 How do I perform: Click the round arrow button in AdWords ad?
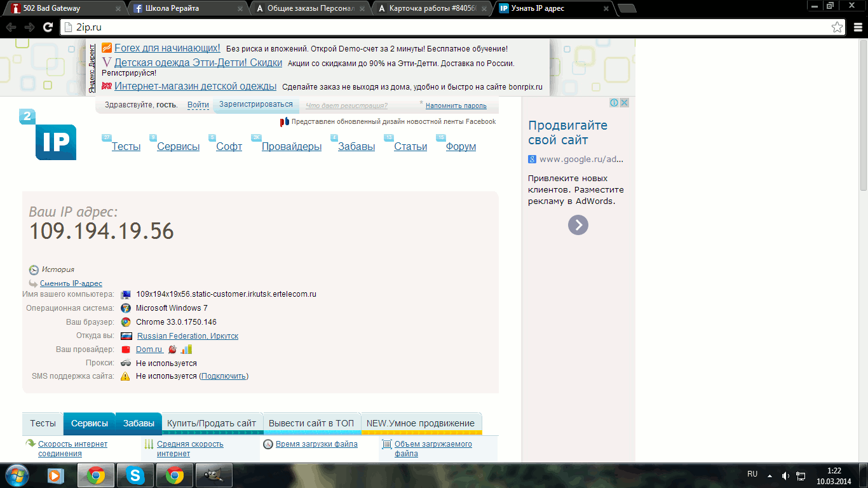578,225
